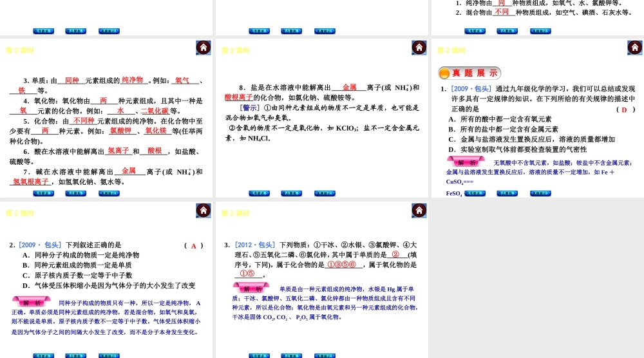
Task: Click the [2012·包头] tag in question 3
Action: click(255, 245)
